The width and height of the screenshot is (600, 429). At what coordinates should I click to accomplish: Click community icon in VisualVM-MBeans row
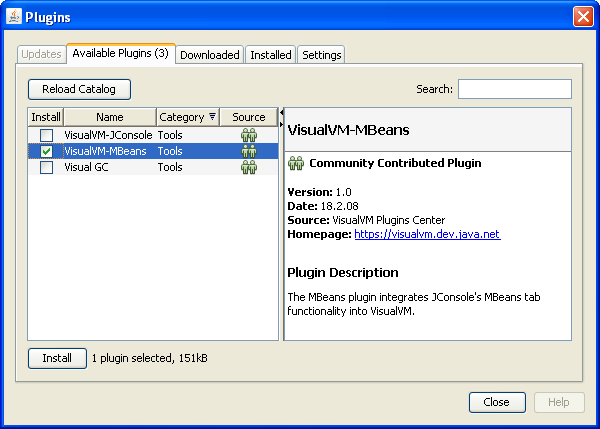click(x=249, y=151)
